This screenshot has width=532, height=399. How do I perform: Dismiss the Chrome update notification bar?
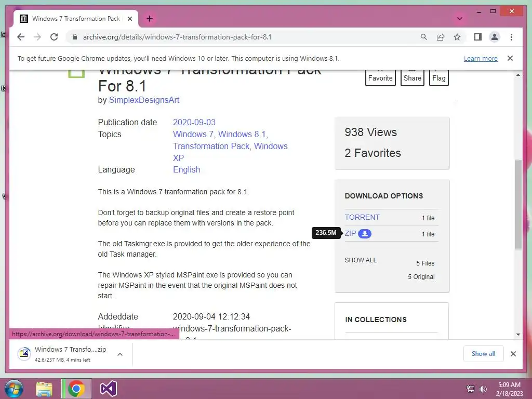pos(510,58)
